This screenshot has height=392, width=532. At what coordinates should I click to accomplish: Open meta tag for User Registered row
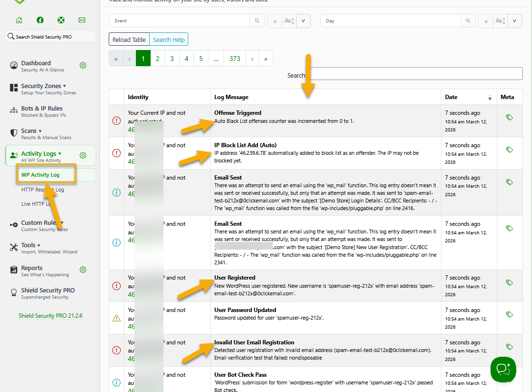click(509, 282)
